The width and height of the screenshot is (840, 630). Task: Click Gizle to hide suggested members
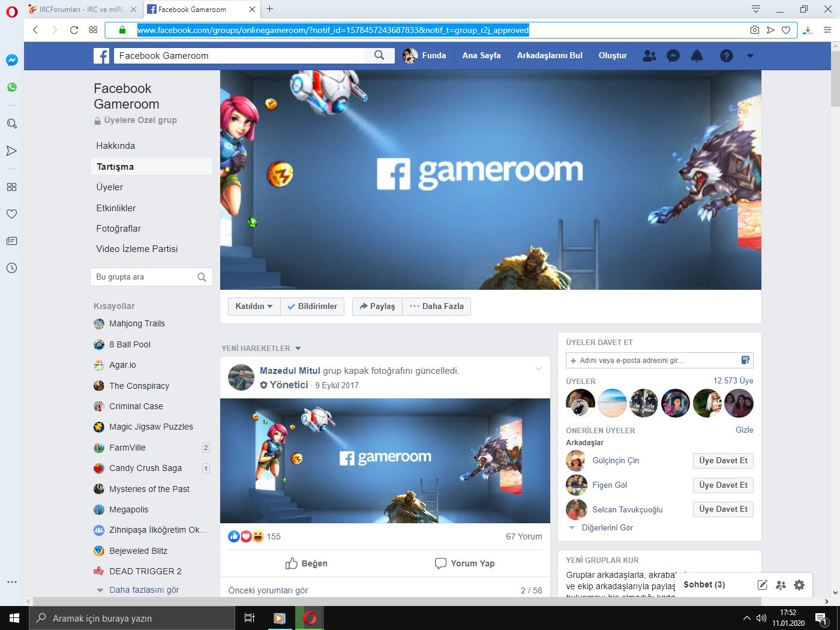point(745,430)
